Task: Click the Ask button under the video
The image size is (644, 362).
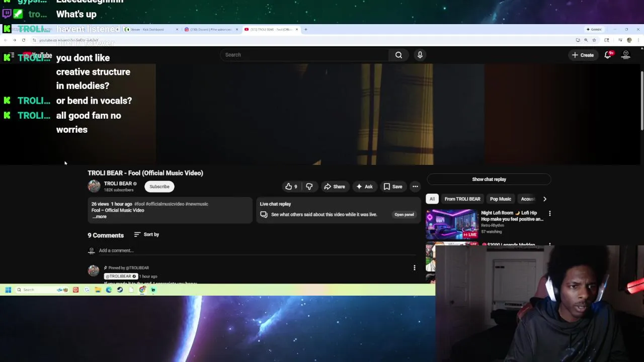Action: click(x=364, y=187)
